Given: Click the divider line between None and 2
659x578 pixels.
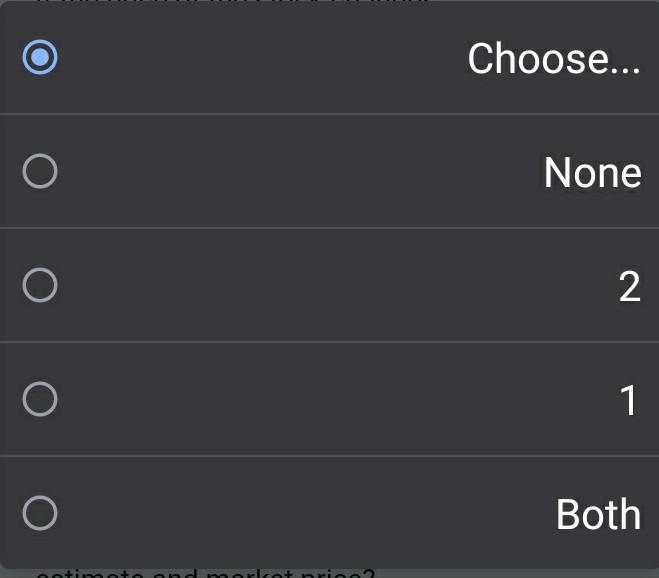Looking at the screenshot, I should (330, 228).
